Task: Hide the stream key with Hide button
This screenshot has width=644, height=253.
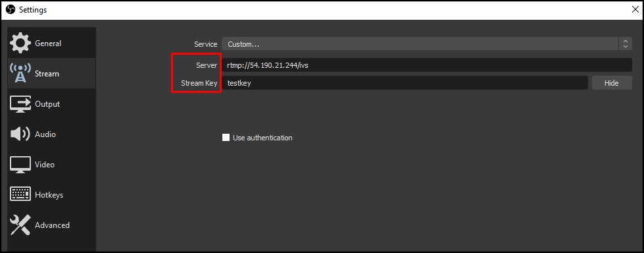Action: [612, 83]
